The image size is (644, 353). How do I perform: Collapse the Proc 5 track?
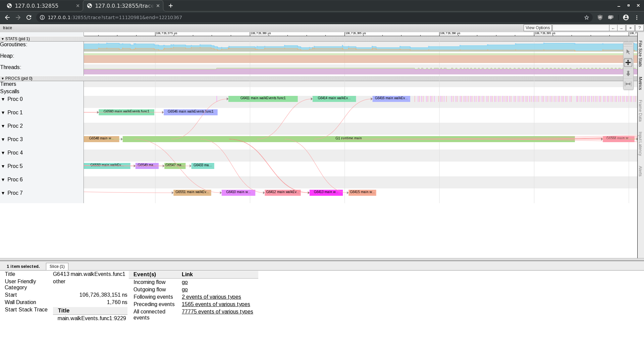point(3,166)
